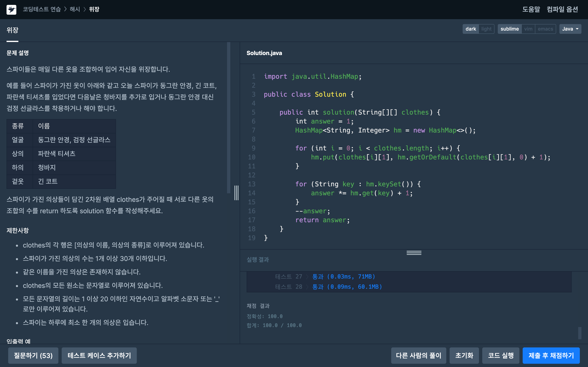Screen dimensions: 588x367
Task: Click the horizontal result panel resize handle
Action: point(414,253)
